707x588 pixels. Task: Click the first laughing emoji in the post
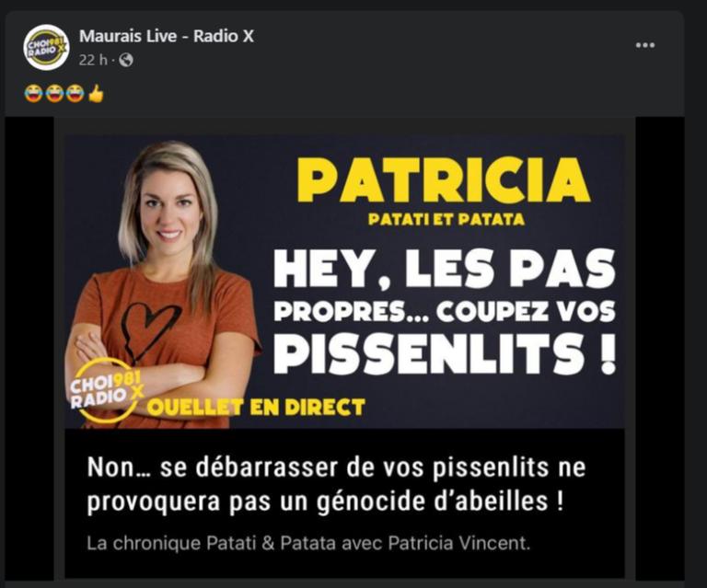[33, 94]
